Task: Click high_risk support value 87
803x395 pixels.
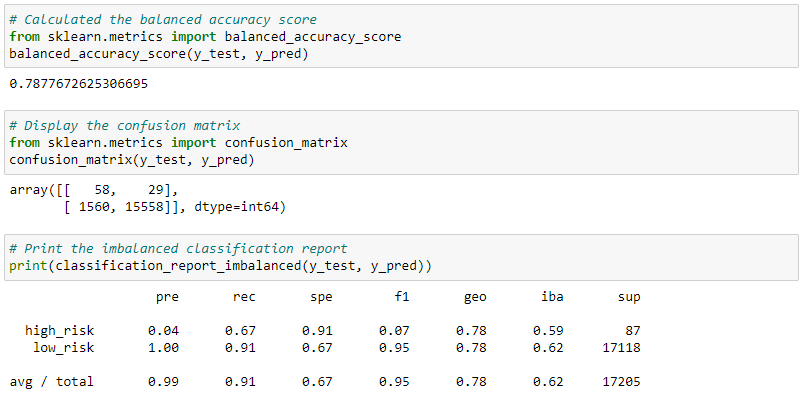Action: tap(633, 331)
